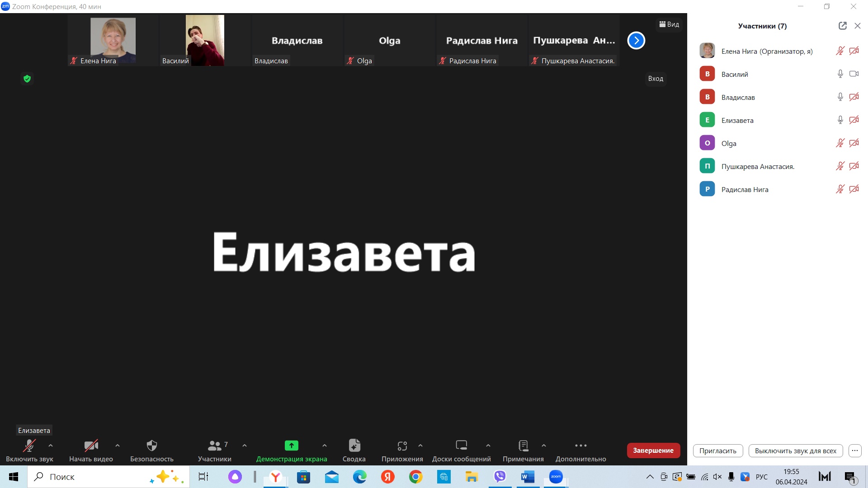This screenshot has width=868, height=488.
Task: Toggle Василий's microphone in participants list
Action: point(840,74)
